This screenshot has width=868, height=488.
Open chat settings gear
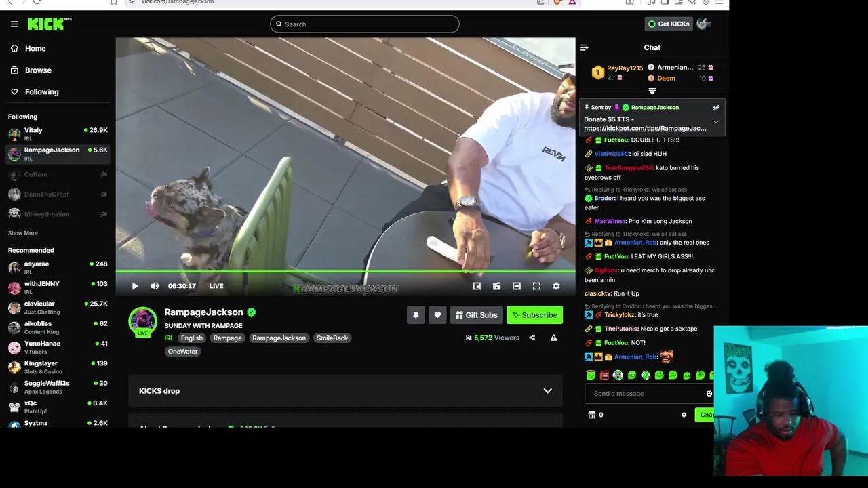pos(684,415)
